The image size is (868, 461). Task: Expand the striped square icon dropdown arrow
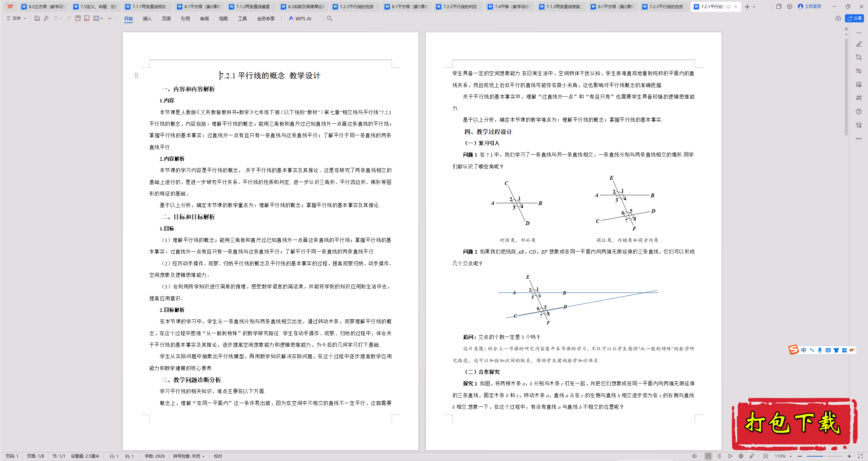tap(102, 19)
